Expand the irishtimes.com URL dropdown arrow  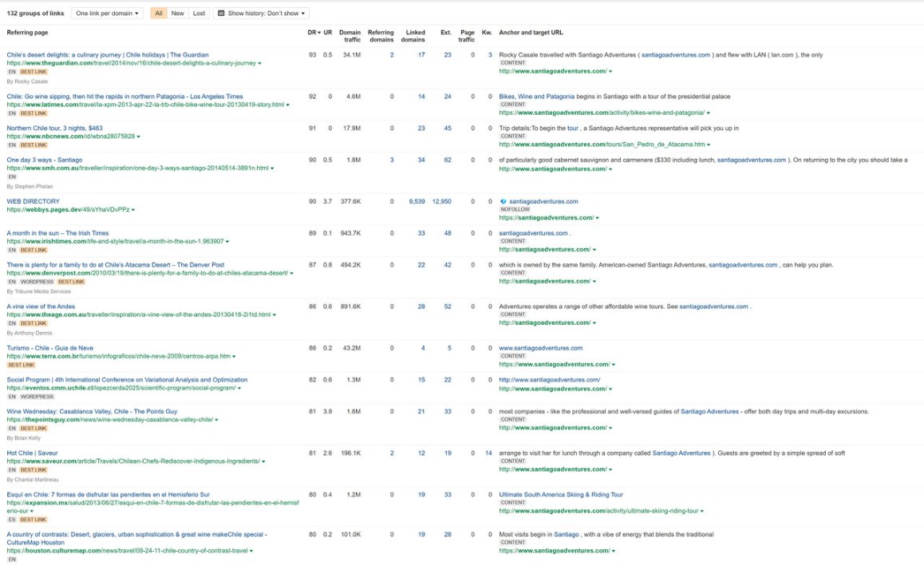pos(227,242)
